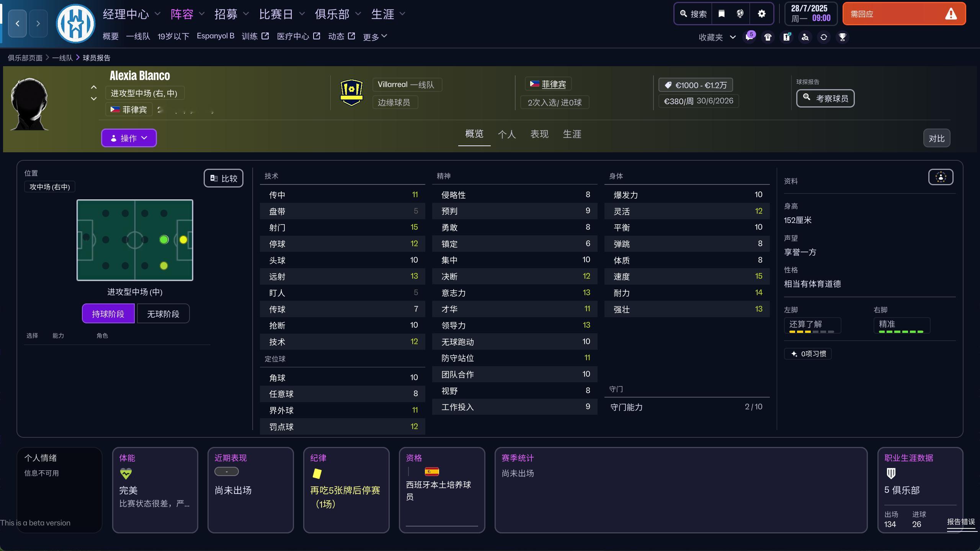Select 持球阶段 phase toggle
The width and height of the screenshot is (980, 551).
coord(108,314)
